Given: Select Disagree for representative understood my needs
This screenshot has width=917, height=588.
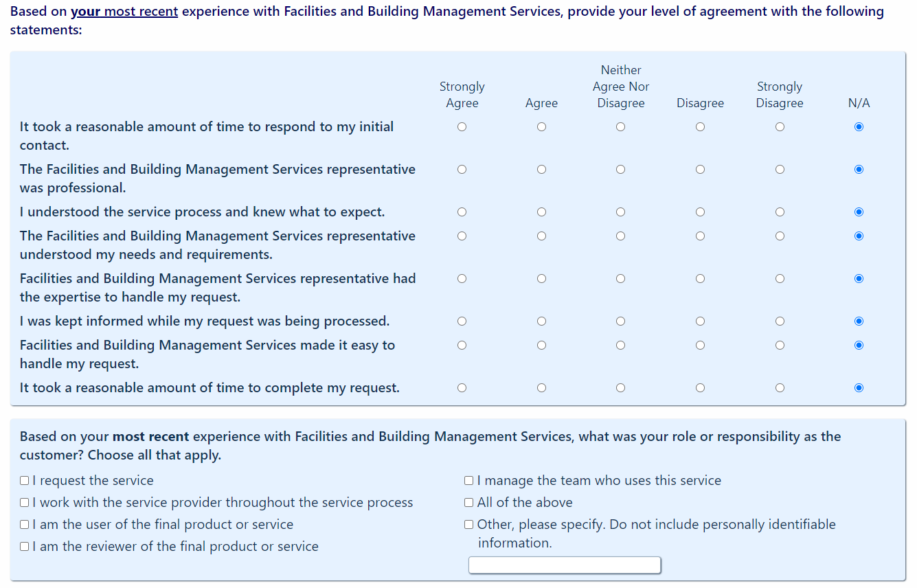Looking at the screenshot, I should click(700, 236).
